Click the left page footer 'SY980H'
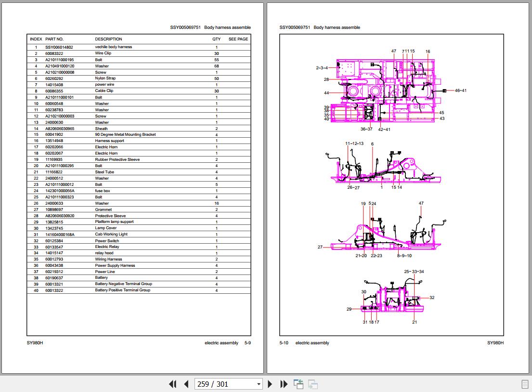Screen dimensions: 532x392 pos(35,343)
